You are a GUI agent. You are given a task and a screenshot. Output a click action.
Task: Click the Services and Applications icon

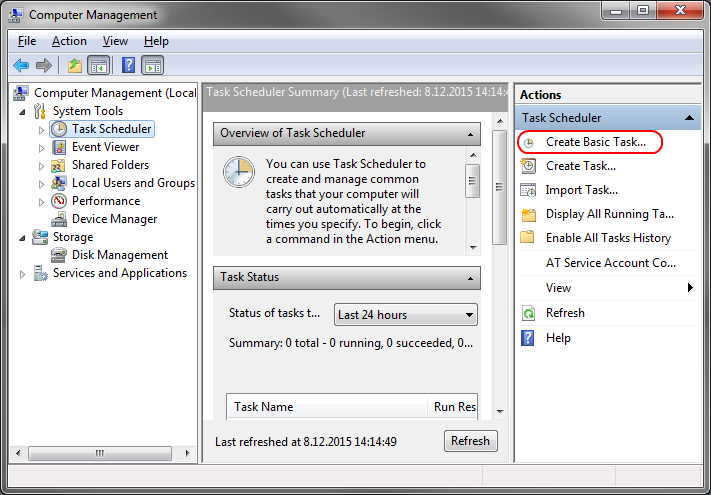pyautogui.click(x=40, y=273)
